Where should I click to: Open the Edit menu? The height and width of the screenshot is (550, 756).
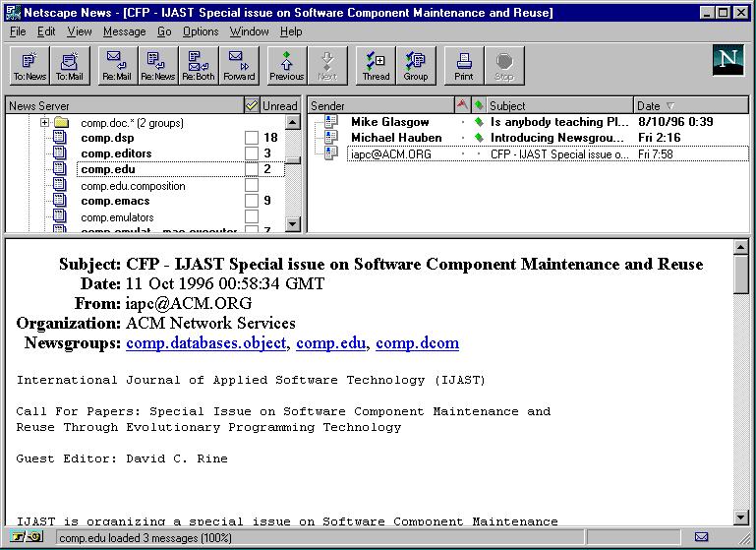tap(46, 31)
